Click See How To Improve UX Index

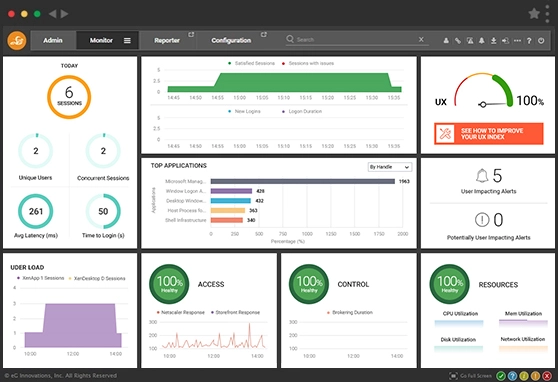pos(489,134)
